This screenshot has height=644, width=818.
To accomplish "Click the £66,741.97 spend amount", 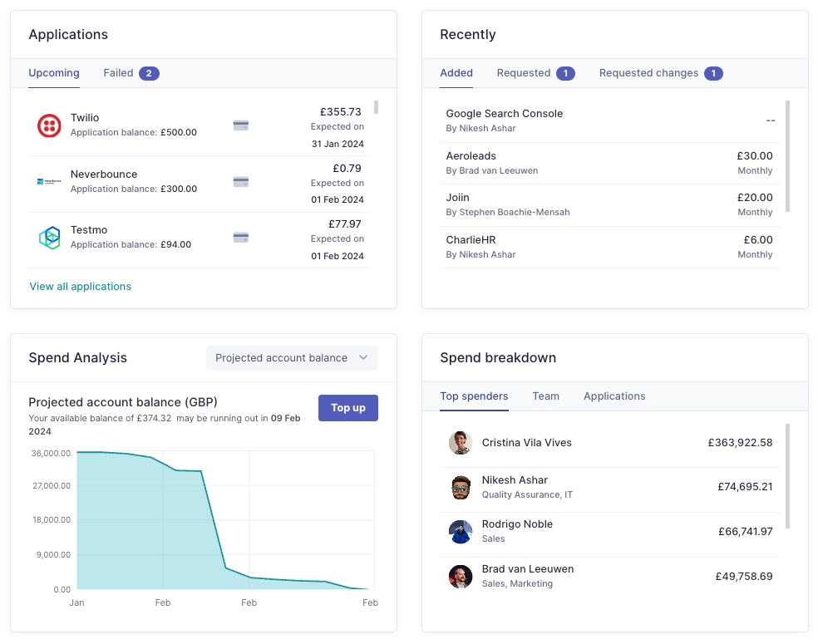I will coord(745,532).
